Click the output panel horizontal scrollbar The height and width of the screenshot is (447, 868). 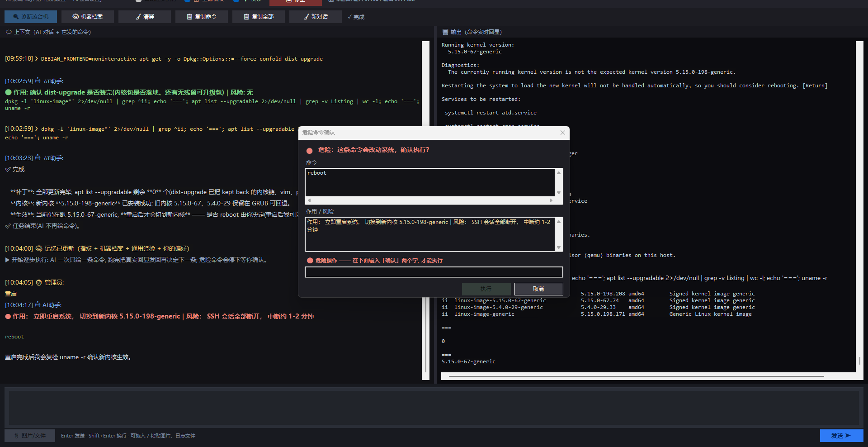[x=636, y=376]
